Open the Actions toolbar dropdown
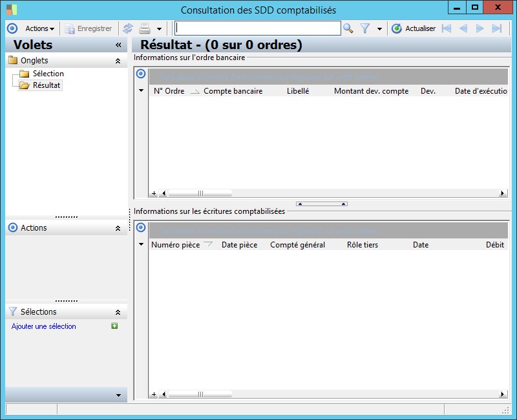 40,28
